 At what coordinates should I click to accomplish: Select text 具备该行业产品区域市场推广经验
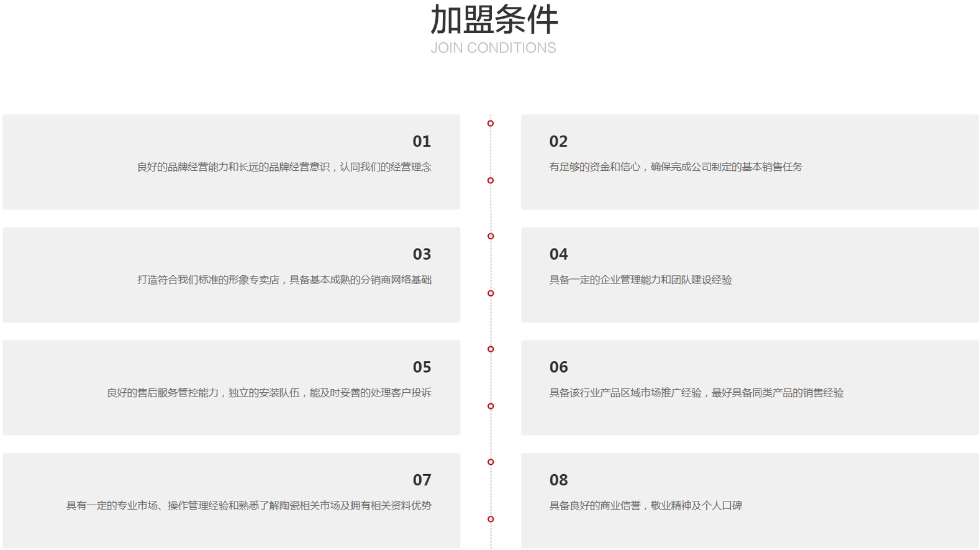625,393
